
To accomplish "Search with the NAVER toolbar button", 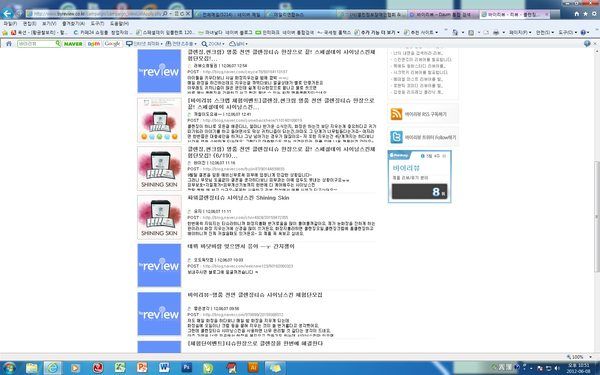I will point(73,44).
